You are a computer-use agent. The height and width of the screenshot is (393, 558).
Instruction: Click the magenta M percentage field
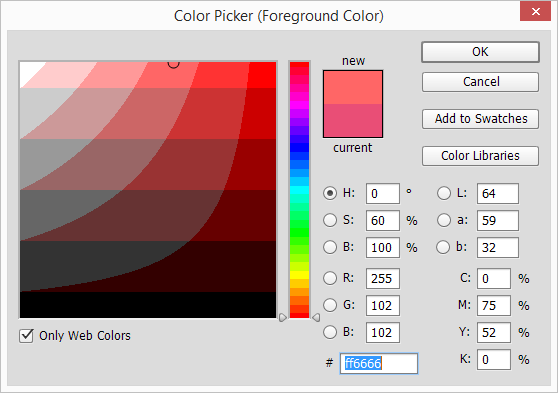pyautogui.click(x=494, y=305)
